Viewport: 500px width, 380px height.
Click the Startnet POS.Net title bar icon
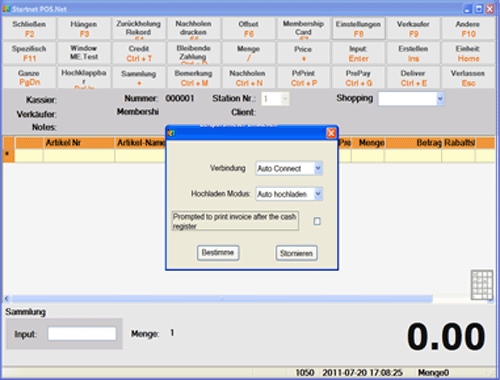[6, 9]
